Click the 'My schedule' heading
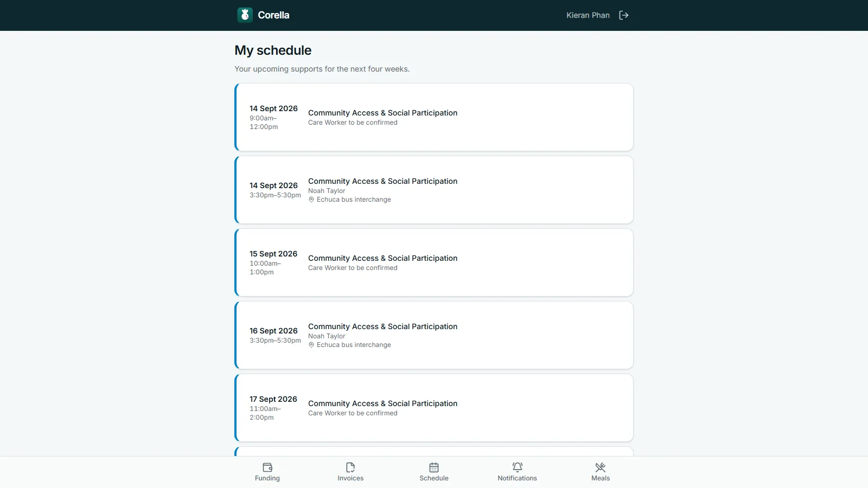The image size is (868, 488). tap(273, 50)
